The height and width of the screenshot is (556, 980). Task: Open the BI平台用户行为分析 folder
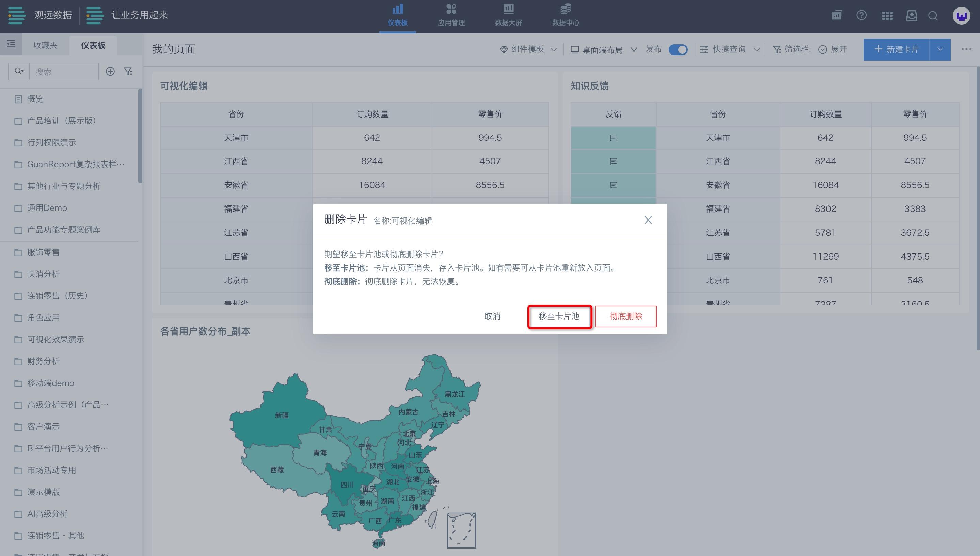tap(69, 448)
